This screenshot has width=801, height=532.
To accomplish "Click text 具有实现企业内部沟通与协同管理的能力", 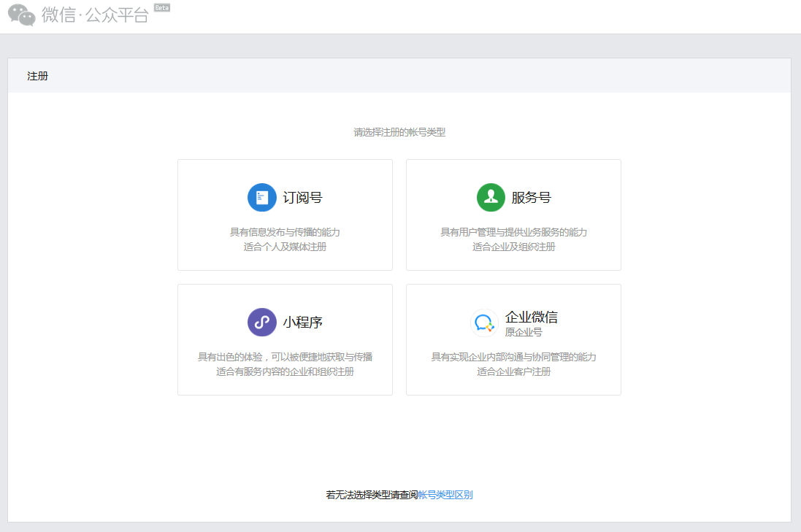I will point(513,357).
